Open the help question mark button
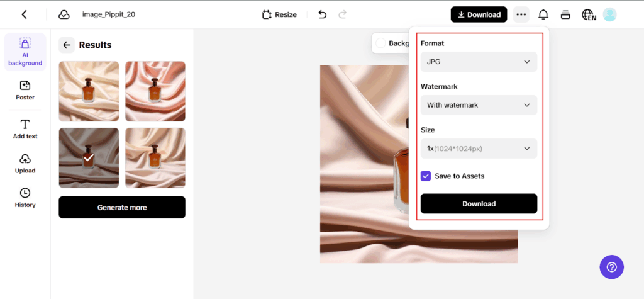This screenshot has width=644, height=299. pyautogui.click(x=611, y=268)
